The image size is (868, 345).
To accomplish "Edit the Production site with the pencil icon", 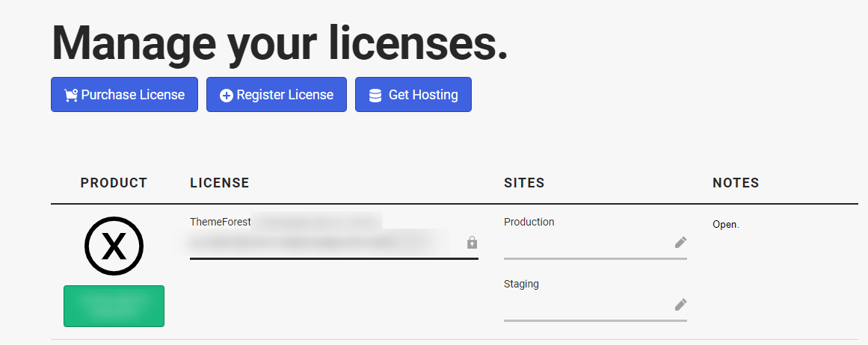I will click(680, 242).
